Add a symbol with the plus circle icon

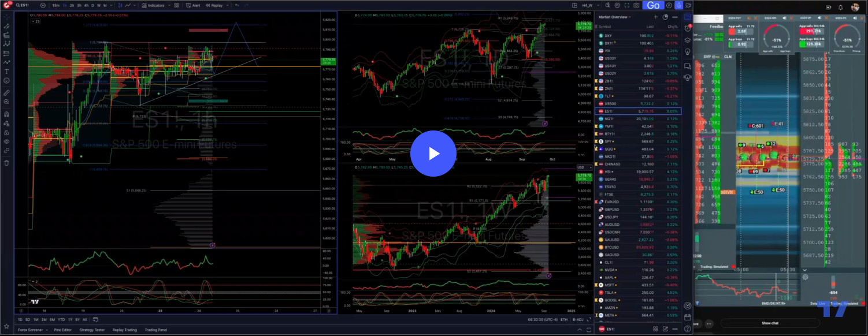[x=43, y=5]
